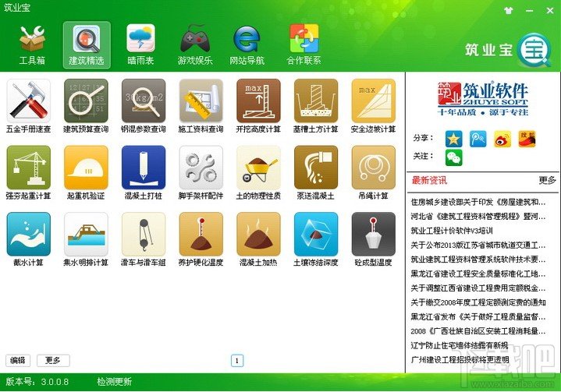This screenshot has height=392, width=561.
Task: Open 养护硬化温度 tool
Action: pos(201,239)
